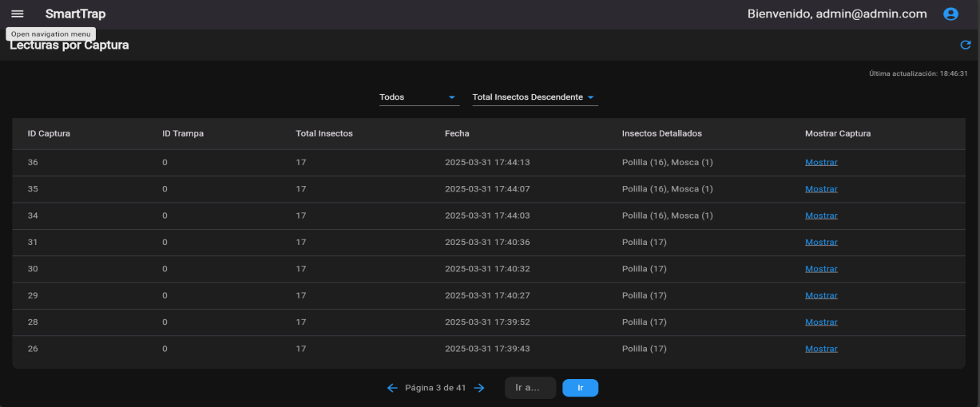This screenshot has height=407, width=980.
Task: Click Mostrar link for capture 29
Action: point(821,295)
